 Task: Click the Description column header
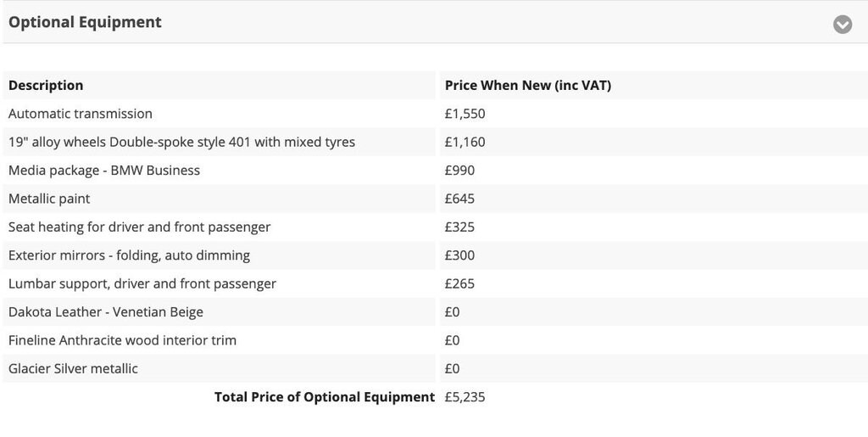point(46,85)
